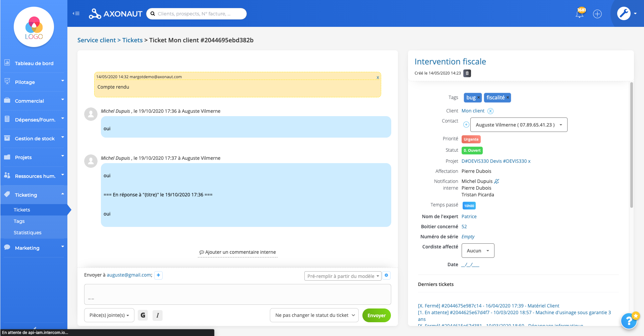Image resolution: width=644 pixels, height=336 pixels.
Task: Open notifications via the bell icon
Action: point(580,14)
